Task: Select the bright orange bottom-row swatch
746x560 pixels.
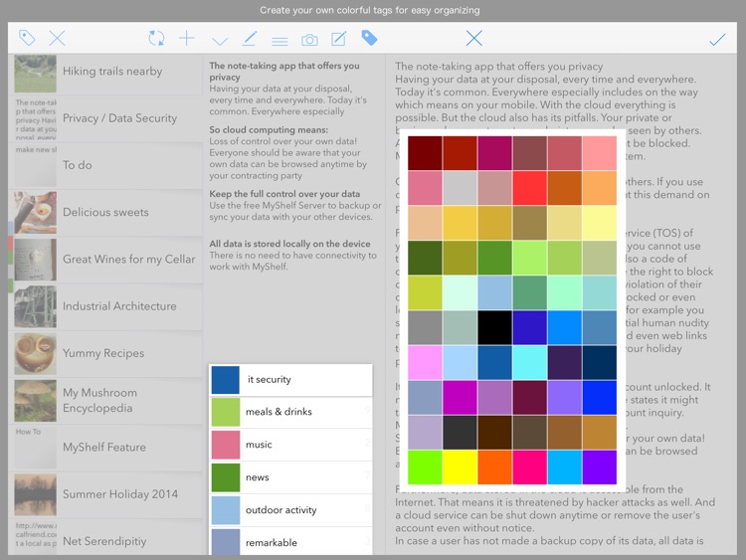Action: 494,467
